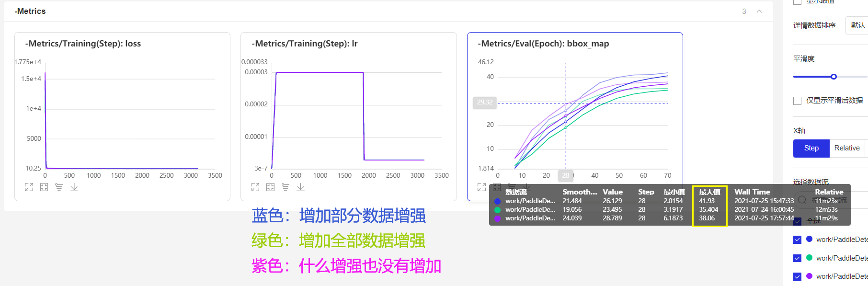Open the 详情数据排序 dropdown showing 默认
Viewport: 868px width, 286px height.
click(x=857, y=25)
